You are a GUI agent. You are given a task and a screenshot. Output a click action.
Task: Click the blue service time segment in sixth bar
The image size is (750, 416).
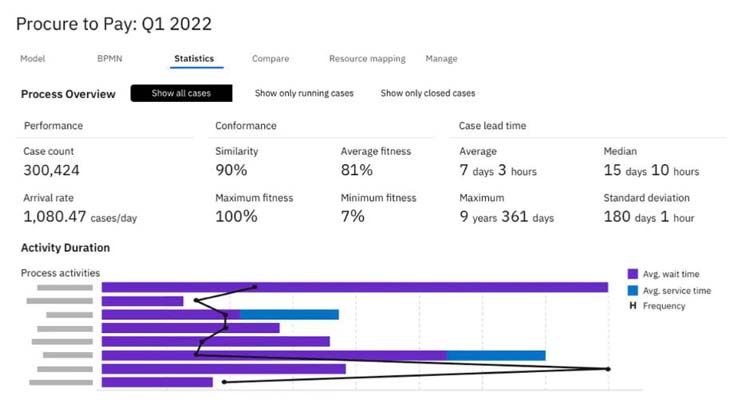tap(496, 355)
